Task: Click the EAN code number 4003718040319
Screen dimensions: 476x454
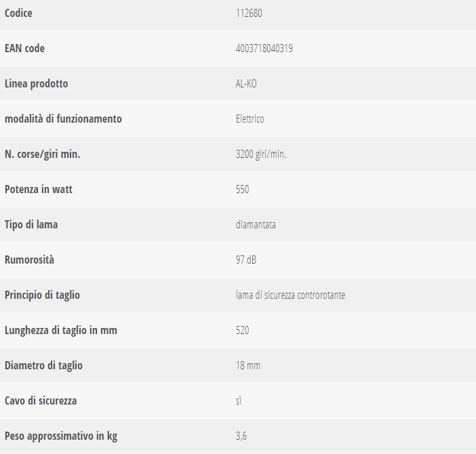Action: tap(264, 49)
